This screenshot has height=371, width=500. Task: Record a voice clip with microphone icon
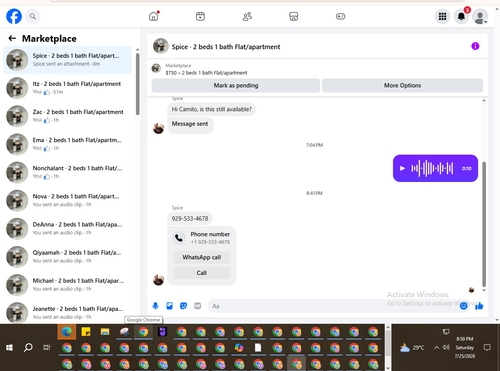[x=155, y=306]
